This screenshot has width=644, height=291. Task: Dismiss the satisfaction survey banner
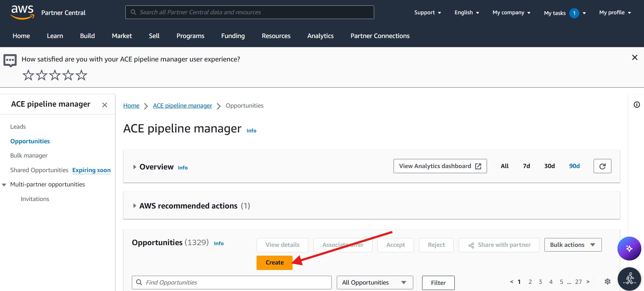pos(634,57)
